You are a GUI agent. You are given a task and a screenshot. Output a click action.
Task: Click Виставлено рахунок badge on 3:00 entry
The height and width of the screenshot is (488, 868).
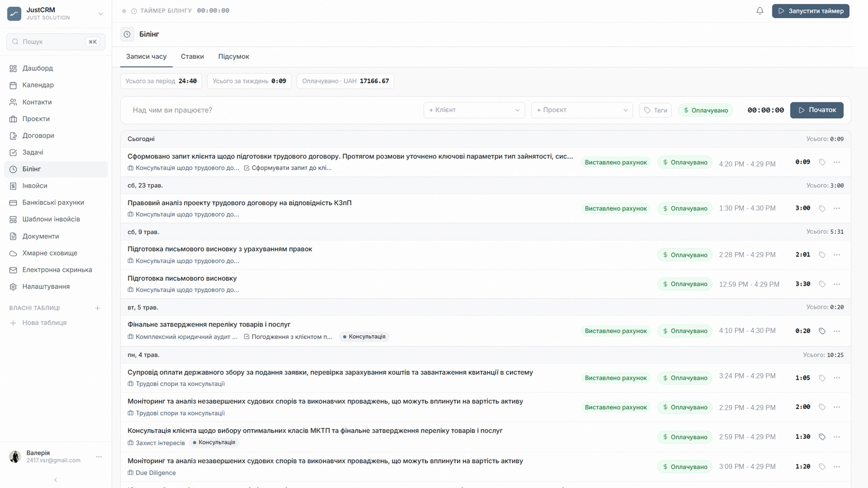click(616, 208)
